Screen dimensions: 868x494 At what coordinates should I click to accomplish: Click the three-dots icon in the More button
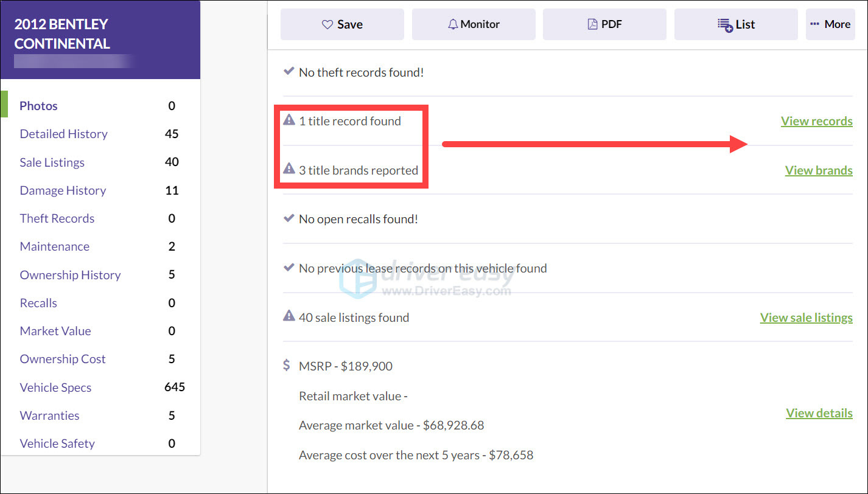[x=815, y=24]
